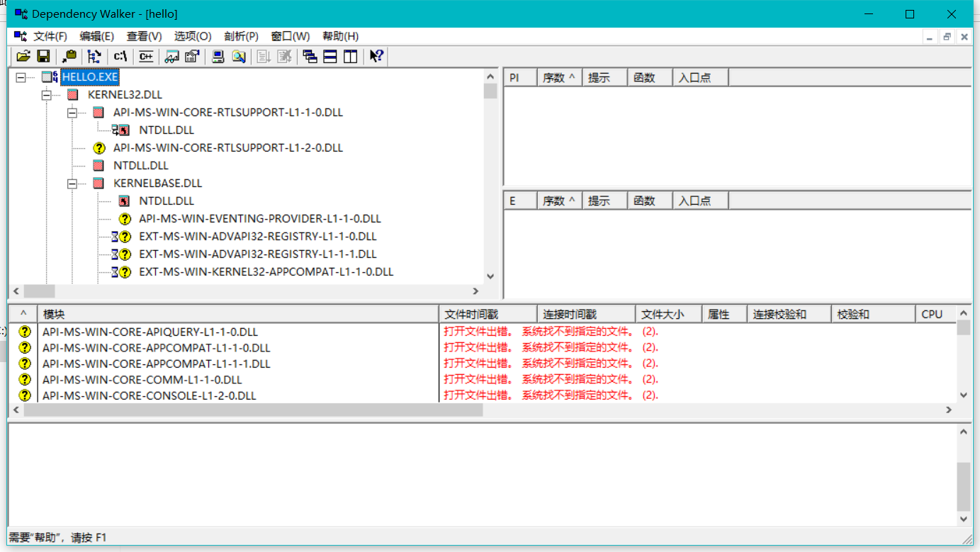Open the Properties toolbar icon
The image size is (980, 552).
click(192, 57)
